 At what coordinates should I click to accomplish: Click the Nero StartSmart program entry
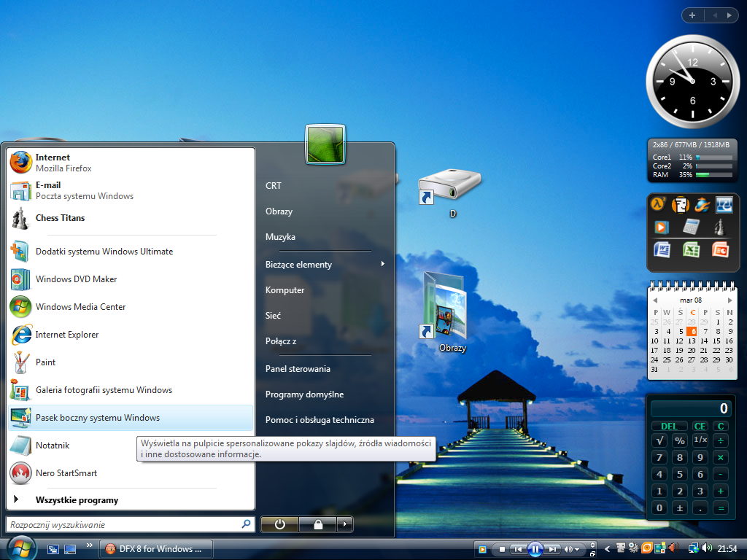(66, 473)
